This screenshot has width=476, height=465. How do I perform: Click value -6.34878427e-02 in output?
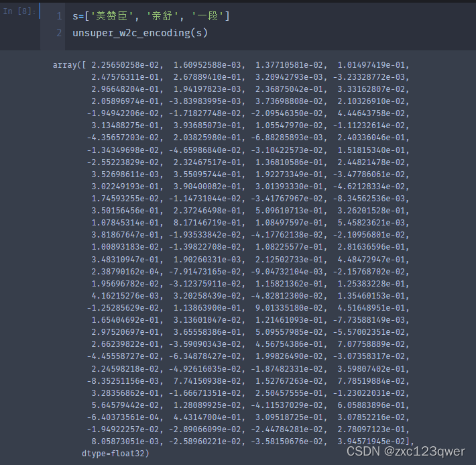point(205,356)
